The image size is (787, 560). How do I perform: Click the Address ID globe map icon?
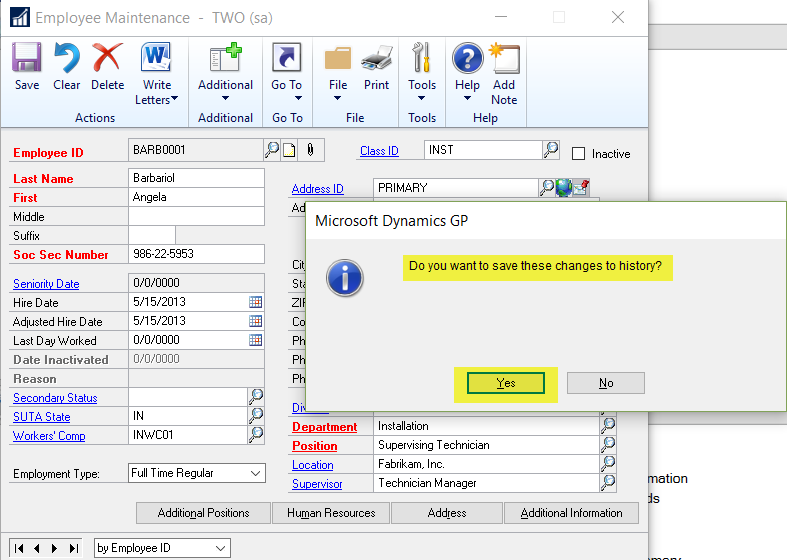[564, 188]
